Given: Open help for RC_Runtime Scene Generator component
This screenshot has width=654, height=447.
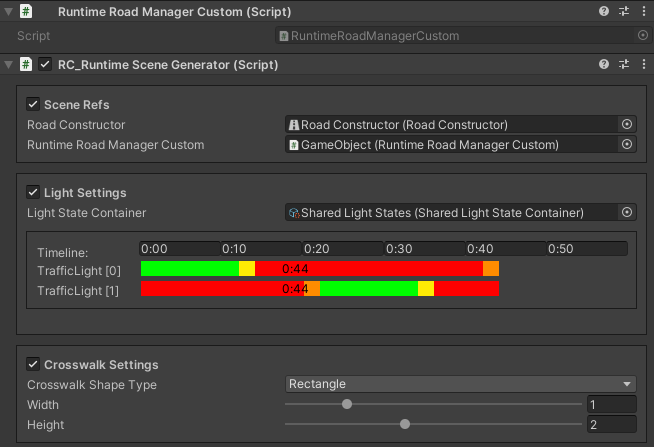Looking at the screenshot, I should pyautogui.click(x=604, y=64).
